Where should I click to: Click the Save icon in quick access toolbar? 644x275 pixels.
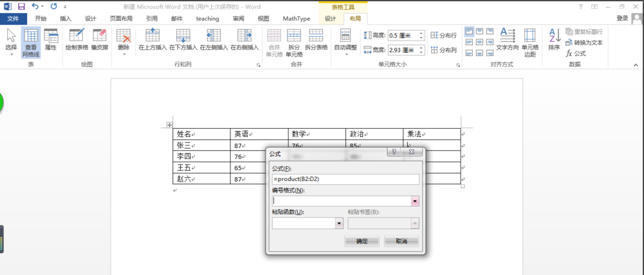pyautogui.click(x=21, y=6)
